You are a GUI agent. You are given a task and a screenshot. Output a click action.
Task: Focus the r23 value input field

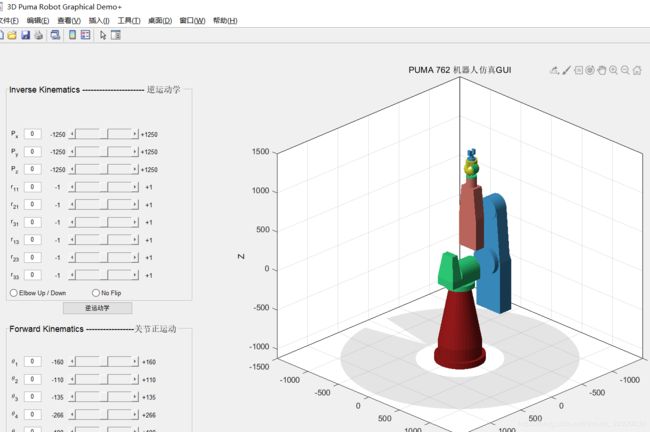(x=32, y=257)
